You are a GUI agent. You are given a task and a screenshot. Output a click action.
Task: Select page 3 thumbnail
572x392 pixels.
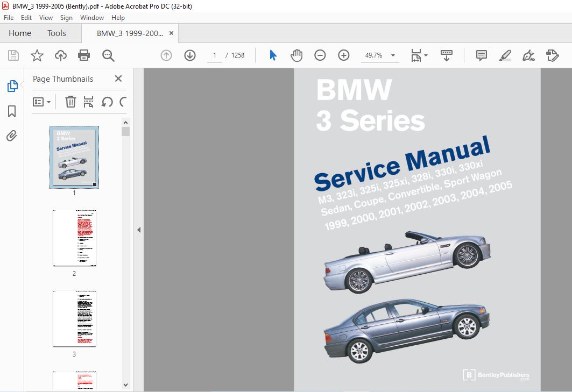[x=74, y=318]
